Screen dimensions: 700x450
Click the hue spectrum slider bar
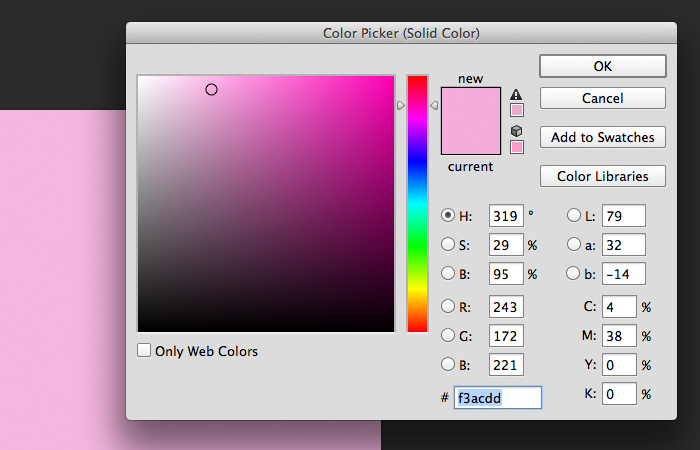click(x=417, y=204)
